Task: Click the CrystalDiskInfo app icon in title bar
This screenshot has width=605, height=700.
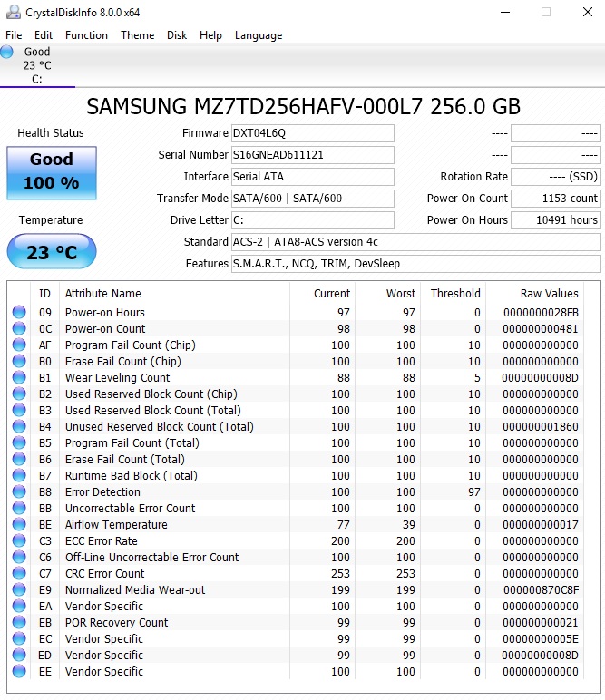Action: click(x=14, y=12)
